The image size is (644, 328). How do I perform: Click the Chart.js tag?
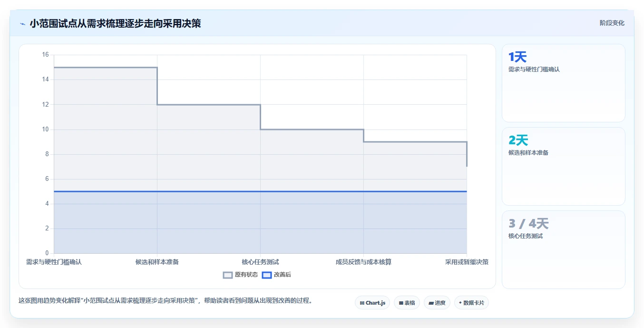pos(372,303)
